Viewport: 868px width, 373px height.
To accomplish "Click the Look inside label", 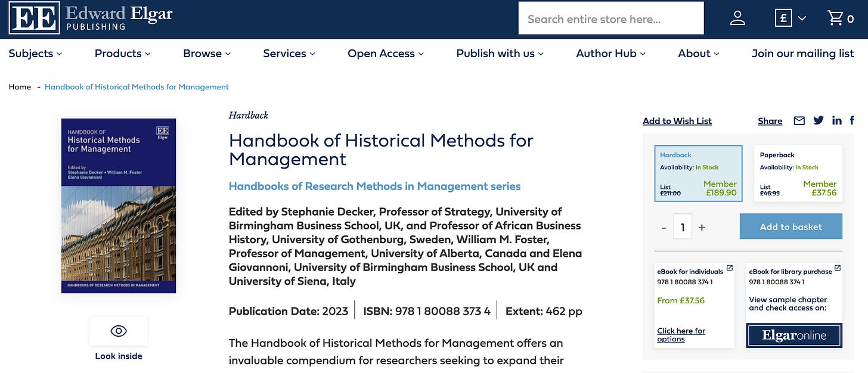I will pos(119,356).
